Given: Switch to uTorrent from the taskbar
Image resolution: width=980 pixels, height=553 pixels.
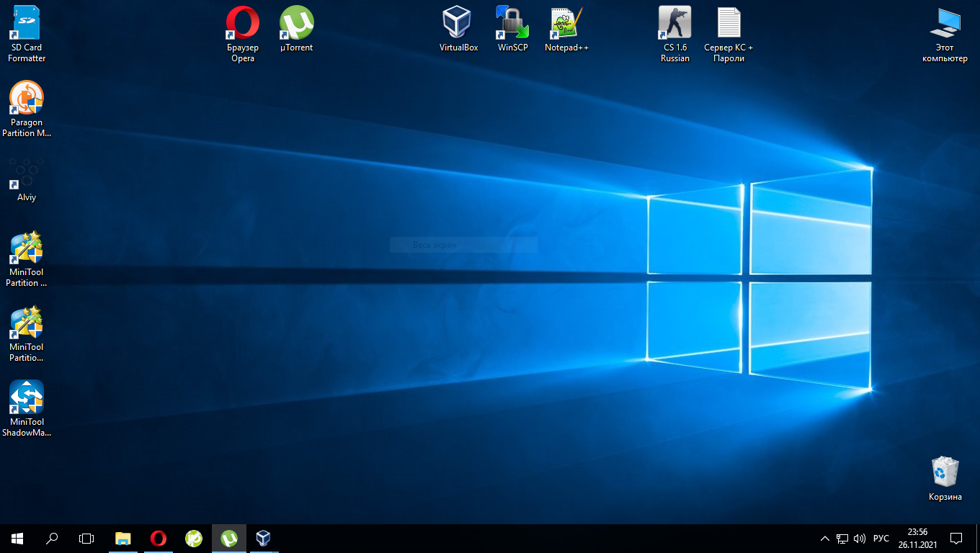Looking at the screenshot, I should 229,538.
